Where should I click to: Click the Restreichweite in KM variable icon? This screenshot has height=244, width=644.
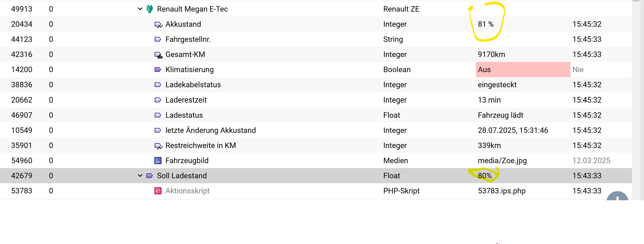point(158,145)
